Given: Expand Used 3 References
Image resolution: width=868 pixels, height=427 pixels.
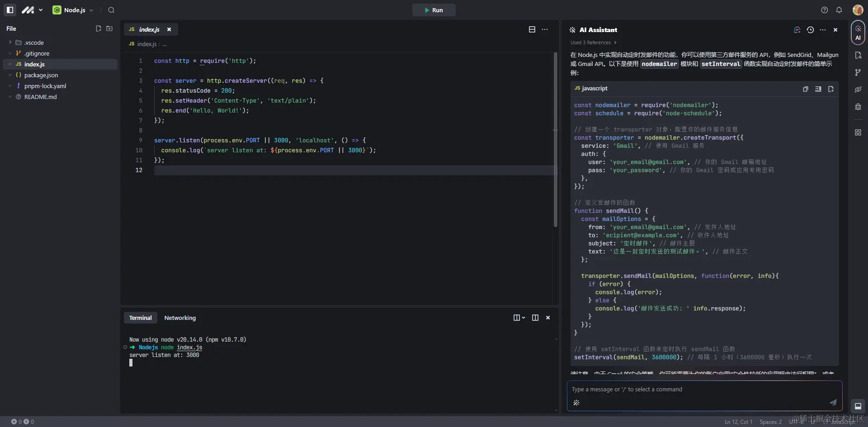Looking at the screenshot, I should [x=594, y=42].
